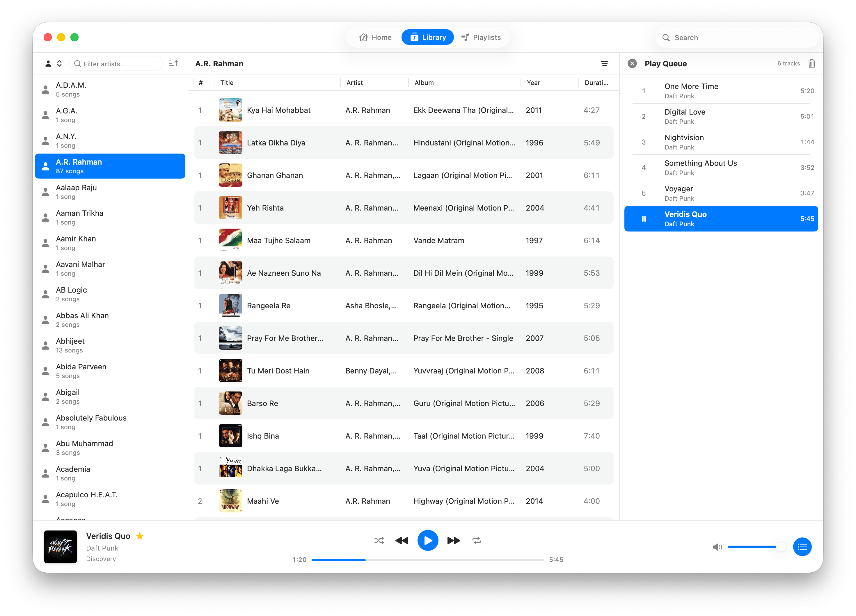Screen dimensions: 856x616
Task: Select artist Aalaap Raju
Action: click(x=110, y=192)
